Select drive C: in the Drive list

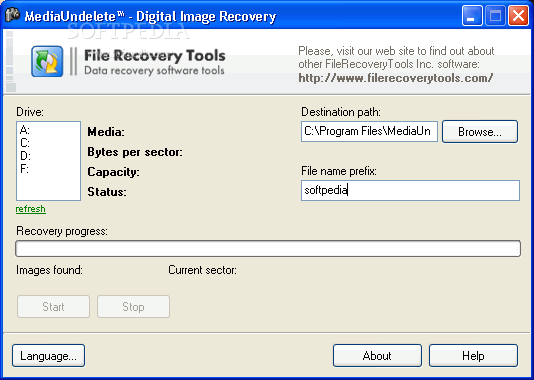pos(25,143)
